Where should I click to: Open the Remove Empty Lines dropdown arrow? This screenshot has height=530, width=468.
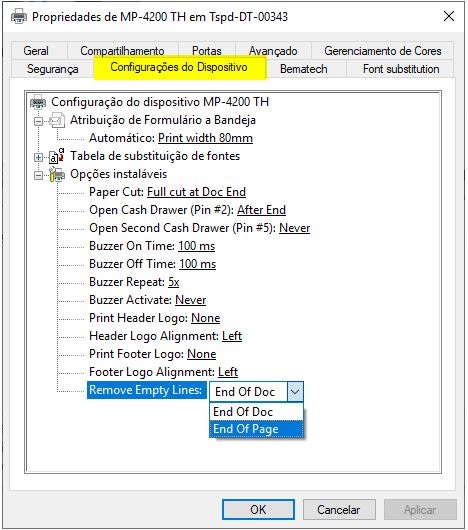tap(295, 392)
